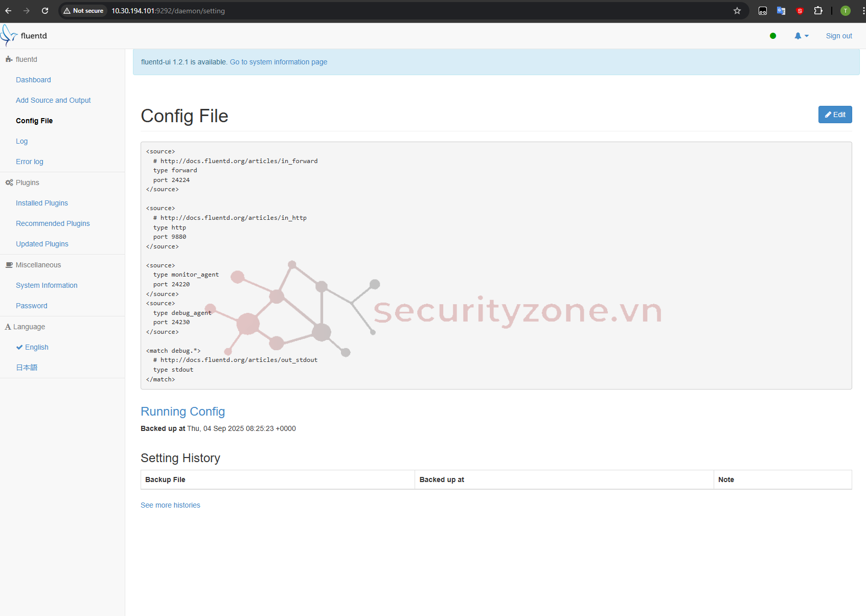Click the Setting History heading
Viewport: 866px width, 616px height.
180,458
